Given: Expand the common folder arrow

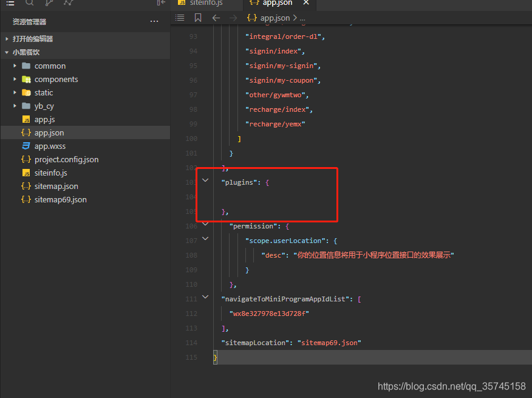Looking at the screenshot, I should click(x=15, y=66).
